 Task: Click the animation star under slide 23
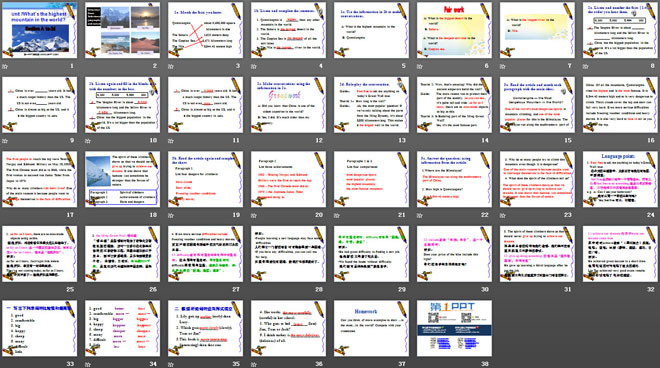coord(503,215)
